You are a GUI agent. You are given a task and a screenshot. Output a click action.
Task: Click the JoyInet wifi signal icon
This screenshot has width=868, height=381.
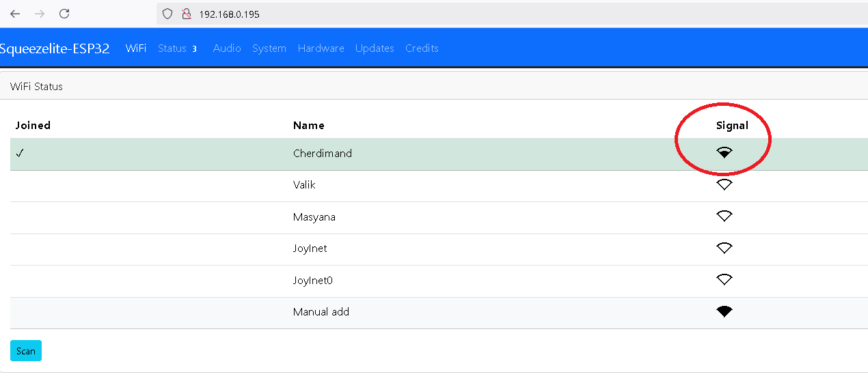coord(724,248)
